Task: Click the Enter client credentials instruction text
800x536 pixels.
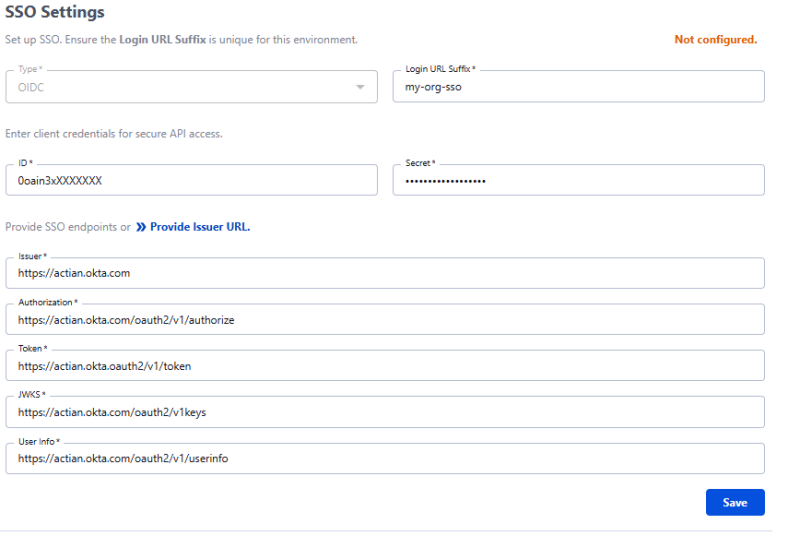Action: (x=114, y=134)
